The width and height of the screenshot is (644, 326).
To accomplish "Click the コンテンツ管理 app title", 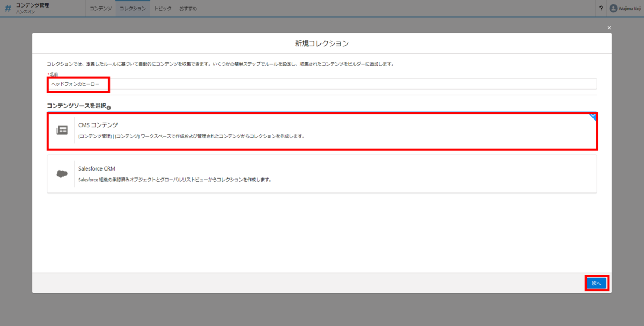I will click(x=32, y=5).
